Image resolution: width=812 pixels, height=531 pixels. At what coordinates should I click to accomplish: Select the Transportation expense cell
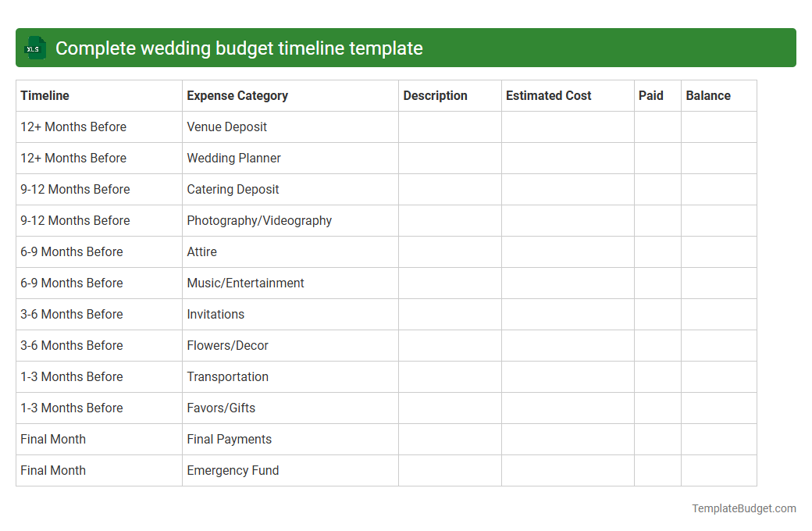228,376
